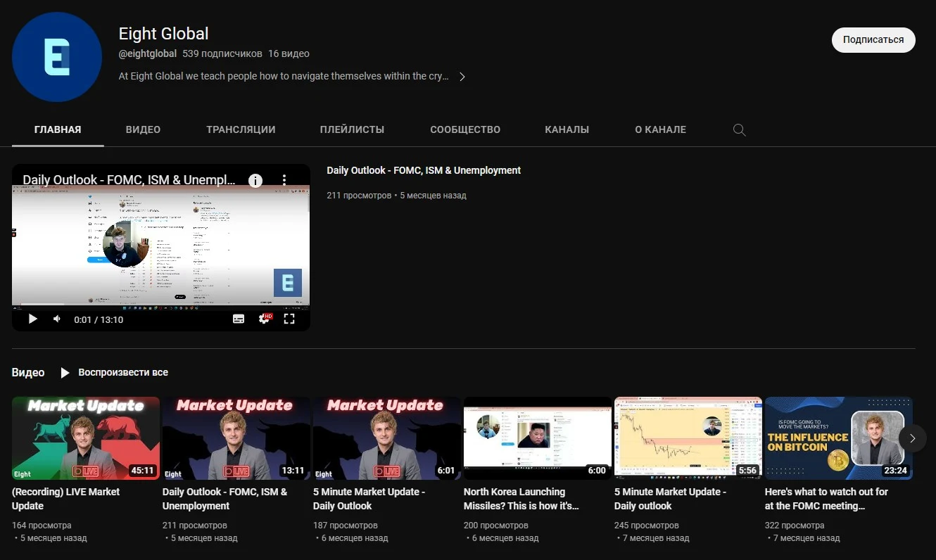Viewport: 936px width, 560px height.
Task: Search the channel with the magnifier icon
Action: (x=739, y=130)
